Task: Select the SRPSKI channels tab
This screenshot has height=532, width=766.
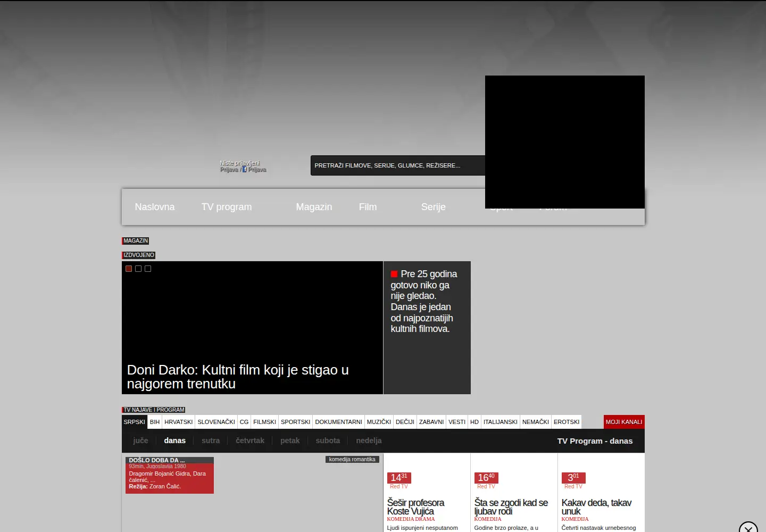Action: pos(135,422)
